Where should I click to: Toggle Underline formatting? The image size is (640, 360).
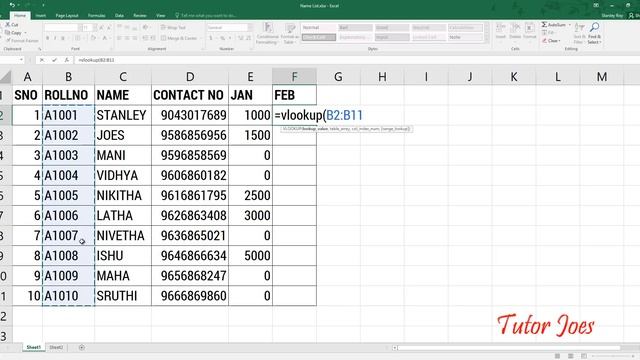click(x=63, y=38)
